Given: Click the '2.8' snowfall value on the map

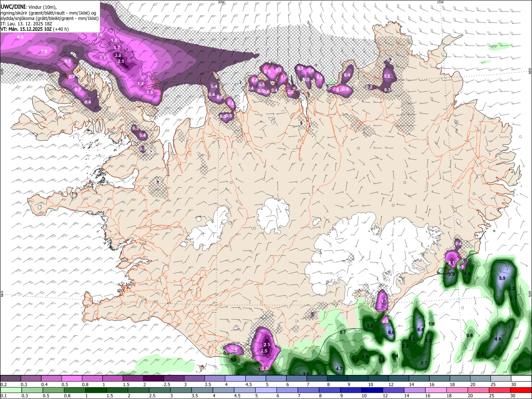Looking at the screenshot, I should (118, 56).
